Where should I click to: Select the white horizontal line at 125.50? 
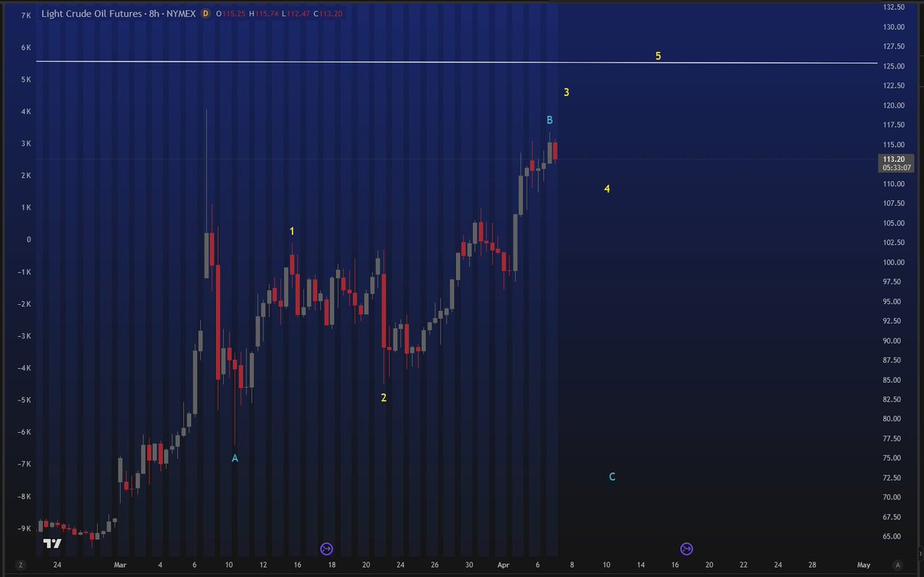[456, 62]
